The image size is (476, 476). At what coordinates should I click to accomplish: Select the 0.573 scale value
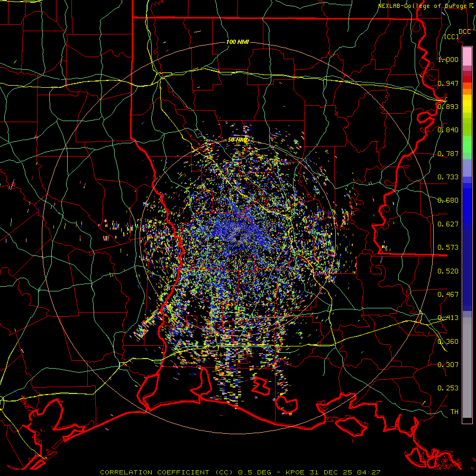click(448, 248)
